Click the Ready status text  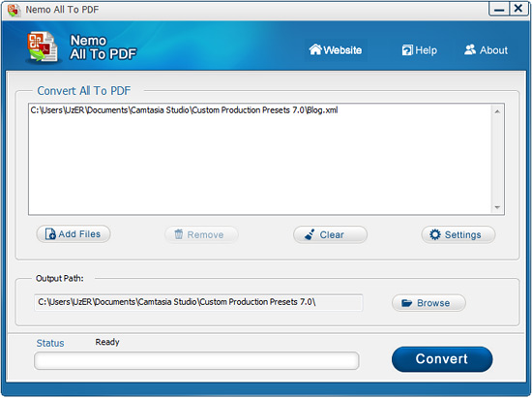click(x=107, y=342)
